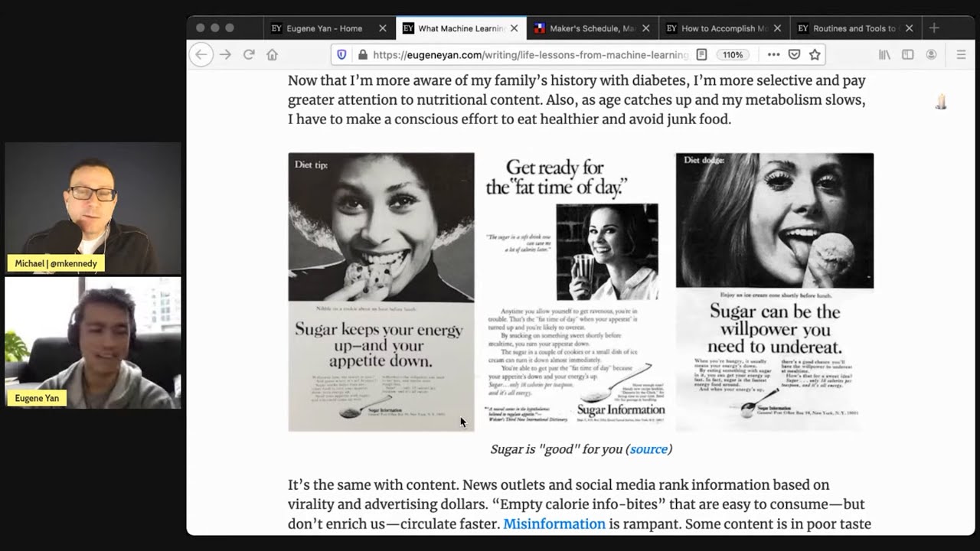Viewport: 980px width, 551px height.
Task: Open the Firefox hamburger application menu
Action: [x=961, y=54]
